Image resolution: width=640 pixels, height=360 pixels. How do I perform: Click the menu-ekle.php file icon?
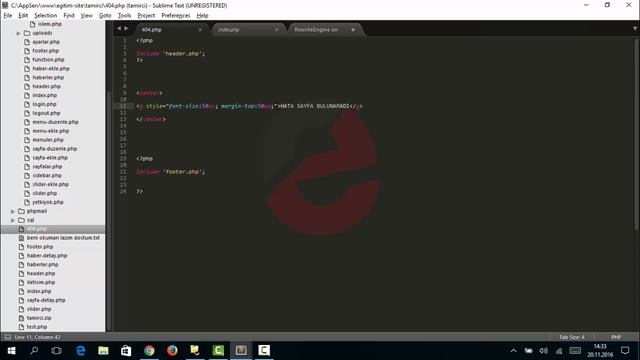click(x=27, y=131)
